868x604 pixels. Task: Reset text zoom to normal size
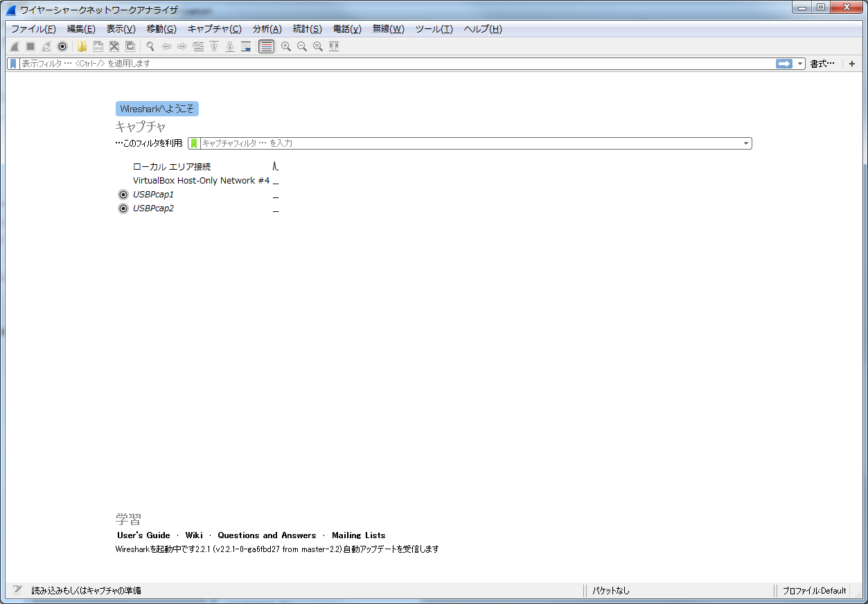coord(318,46)
